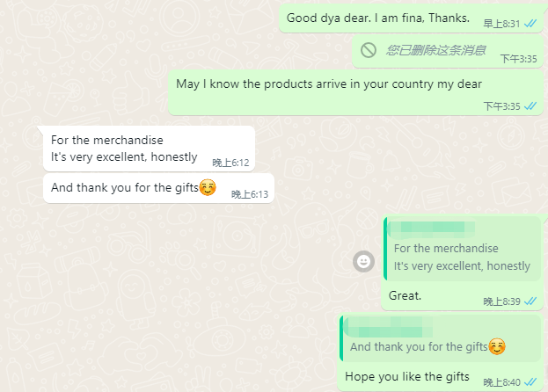The image size is (548, 392).
Task: Click the deleted message placeholder text
Action: point(436,50)
